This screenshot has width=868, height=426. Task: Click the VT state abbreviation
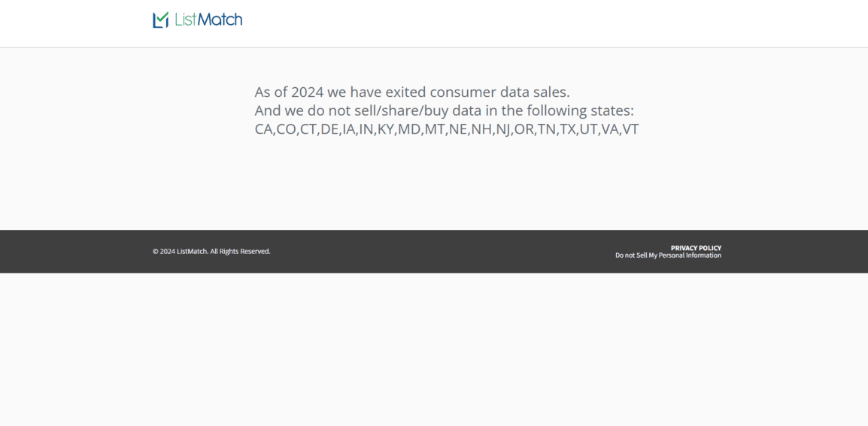(x=630, y=129)
